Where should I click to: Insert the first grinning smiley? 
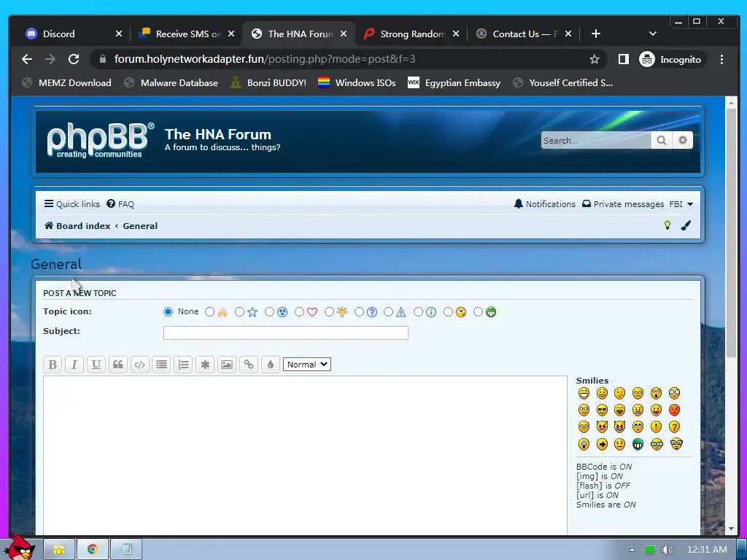pos(584,393)
